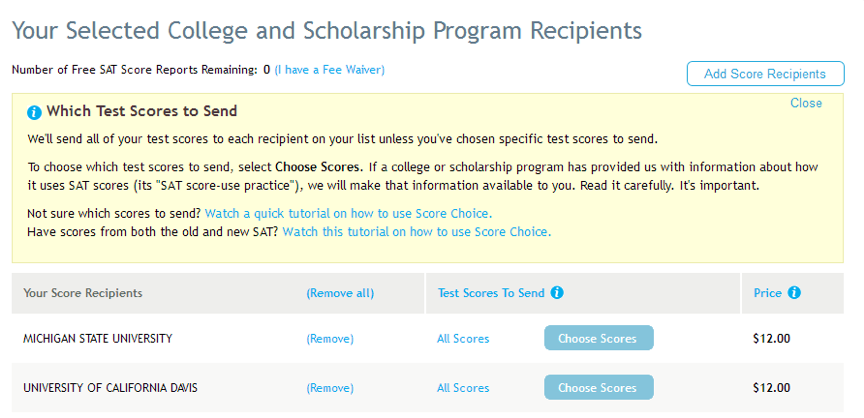Click All Scores link for UC Davis
The width and height of the screenshot is (864, 418).
coord(463,388)
